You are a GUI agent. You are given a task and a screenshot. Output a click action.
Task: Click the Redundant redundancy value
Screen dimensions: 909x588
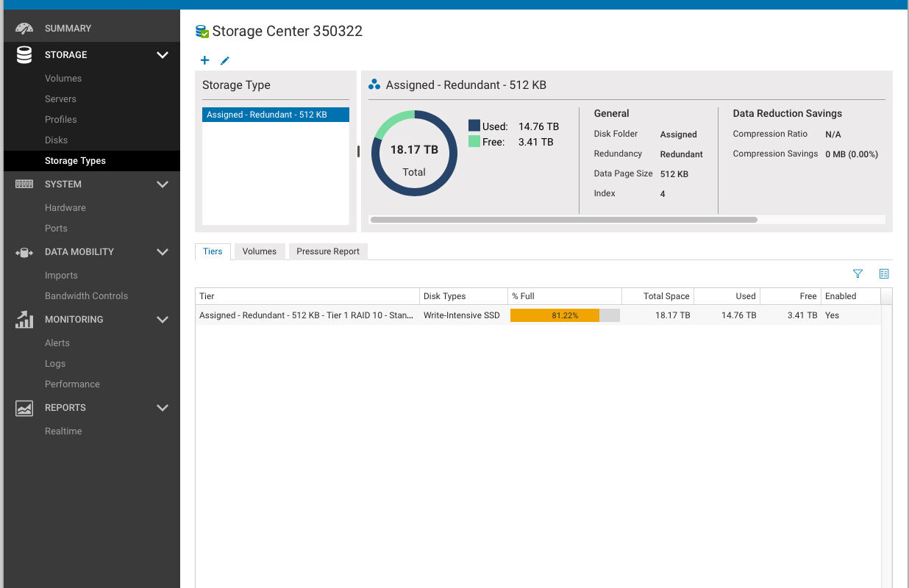click(x=681, y=154)
